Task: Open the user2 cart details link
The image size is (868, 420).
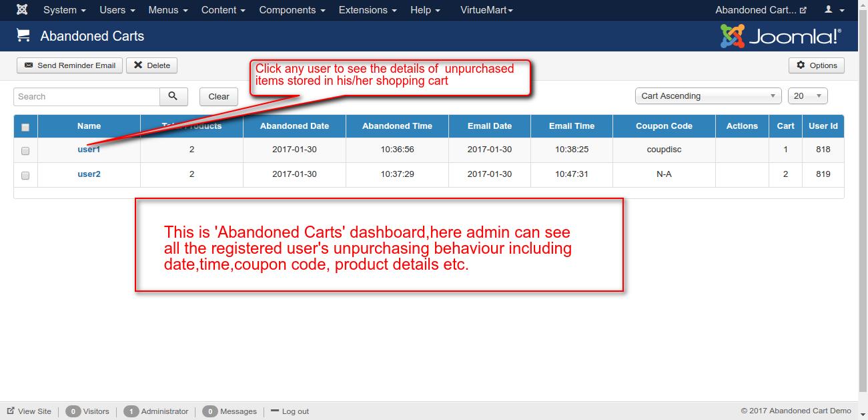Action: (x=89, y=174)
